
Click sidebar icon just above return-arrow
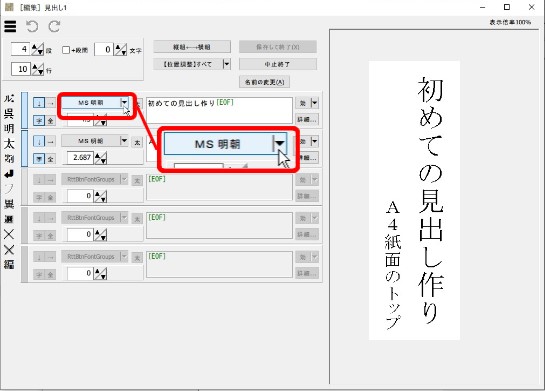9,159
